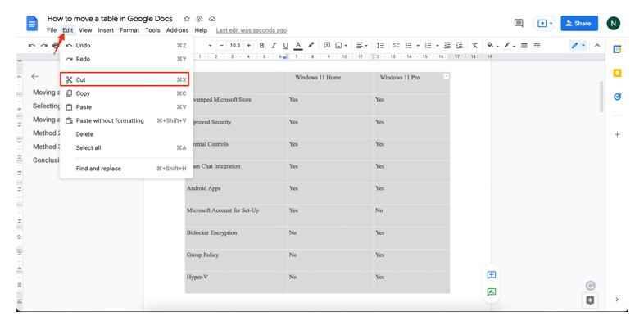Open the border color pencil dropdown
644x325 pixels.
[x=510, y=46]
